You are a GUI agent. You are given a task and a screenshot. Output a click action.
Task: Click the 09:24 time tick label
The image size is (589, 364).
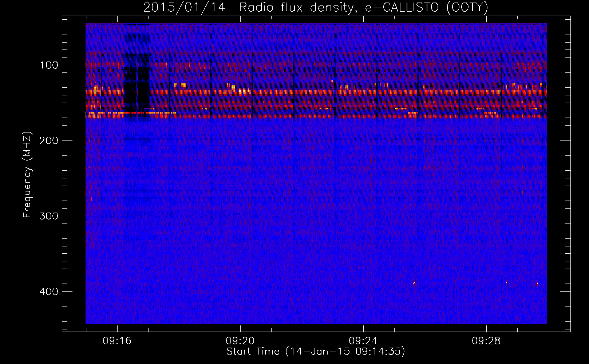[x=363, y=341]
